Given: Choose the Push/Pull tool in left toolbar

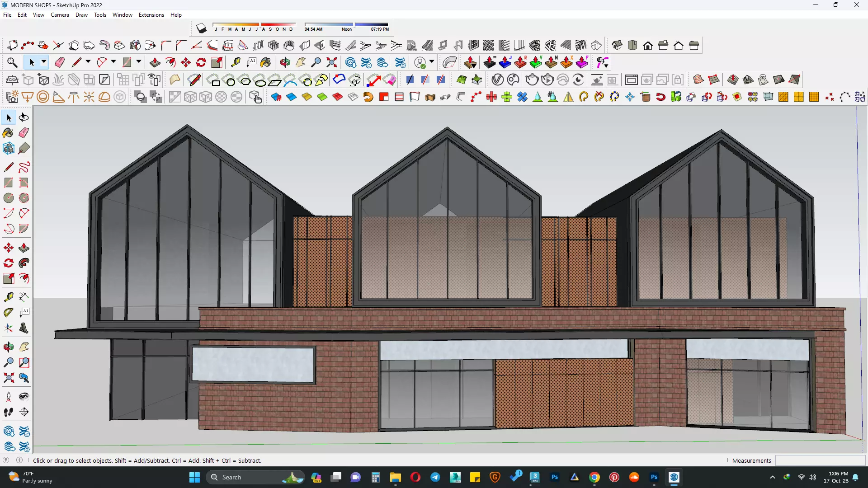Looking at the screenshot, I should (x=24, y=248).
